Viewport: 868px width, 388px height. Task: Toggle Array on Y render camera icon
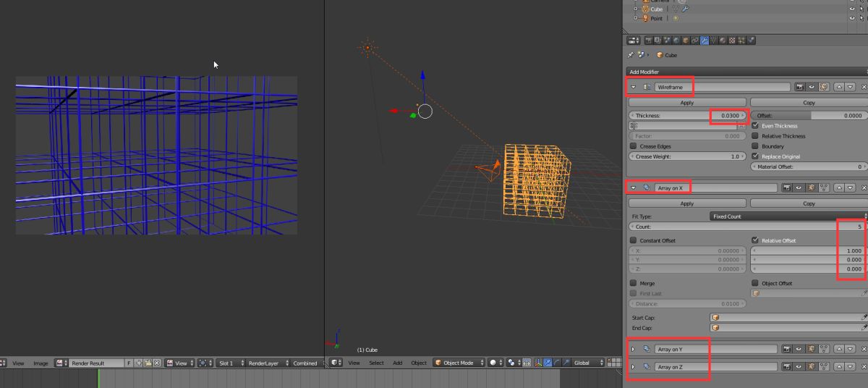click(787, 349)
